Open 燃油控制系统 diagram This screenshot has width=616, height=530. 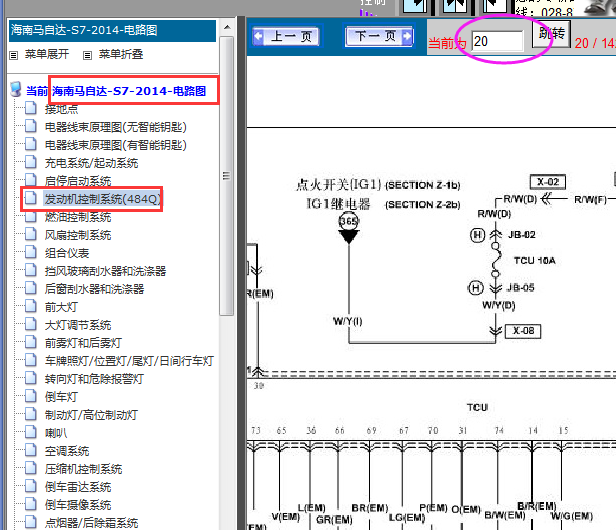pyautogui.click(x=78, y=217)
